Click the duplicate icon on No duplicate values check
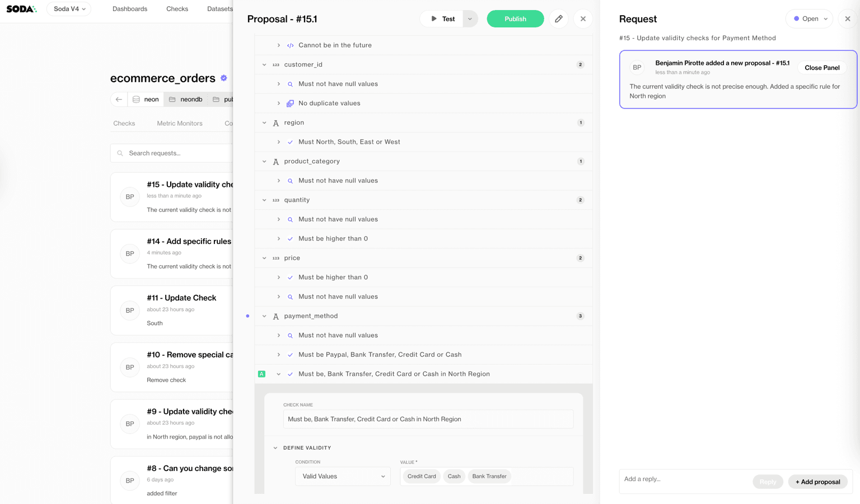The image size is (860, 504). pyautogui.click(x=290, y=103)
